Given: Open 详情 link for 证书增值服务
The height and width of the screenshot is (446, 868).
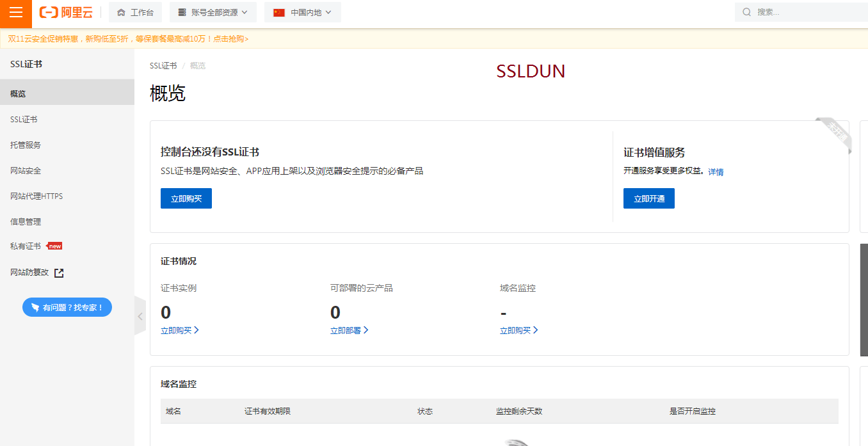Looking at the screenshot, I should coord(716,172).
